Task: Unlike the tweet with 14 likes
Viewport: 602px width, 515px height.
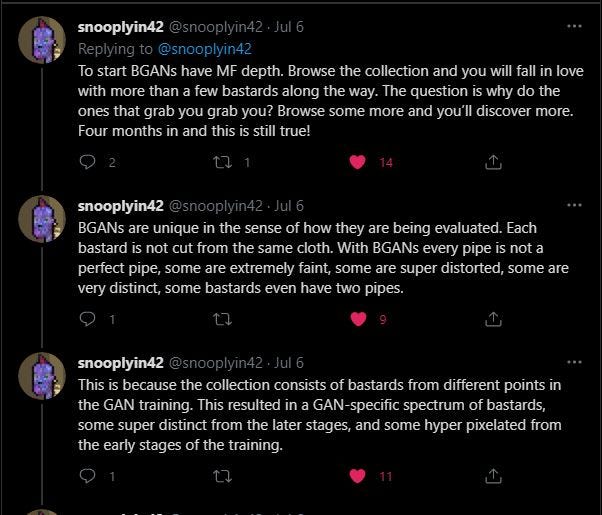Action: (357, 162)
